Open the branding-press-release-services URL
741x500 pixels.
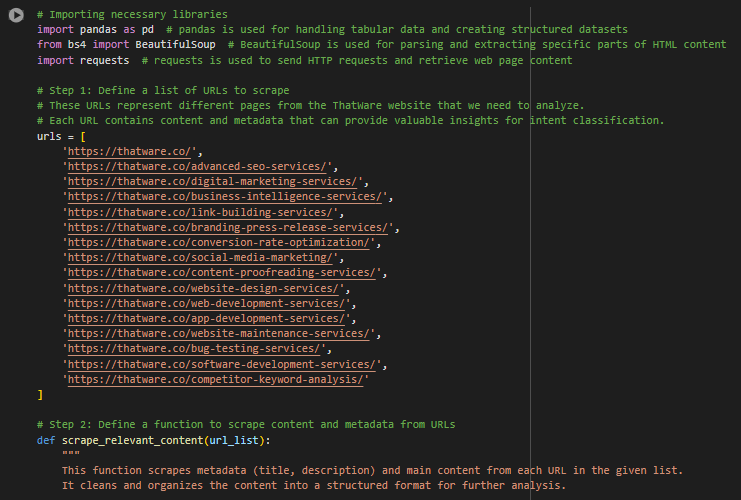click(228, 227)
